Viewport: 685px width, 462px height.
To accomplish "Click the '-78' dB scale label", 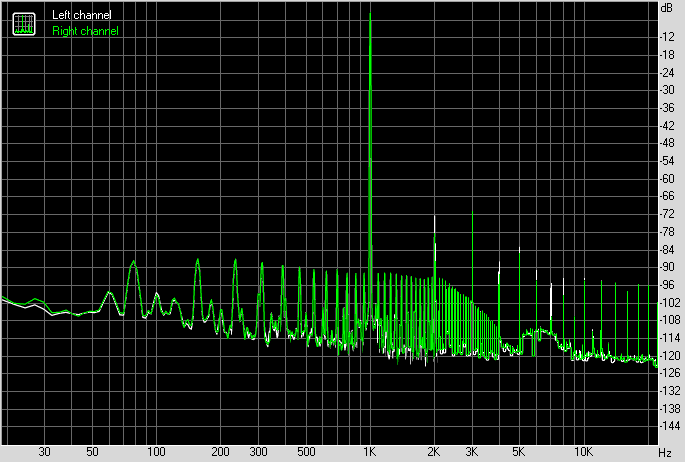I will coord(667,231).
